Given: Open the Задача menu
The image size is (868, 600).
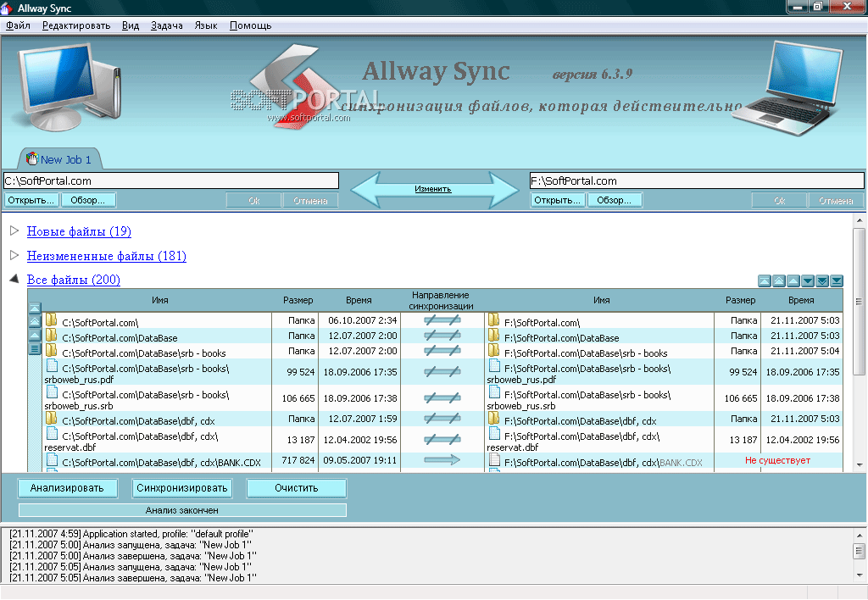Looking at the screenshot, I should [167, 25].
